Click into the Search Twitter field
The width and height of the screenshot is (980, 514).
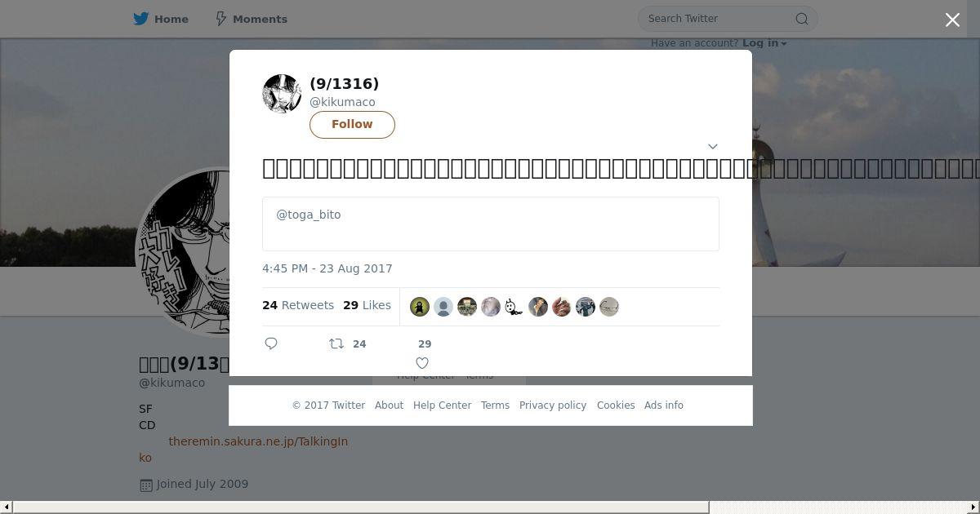(719, 19)
